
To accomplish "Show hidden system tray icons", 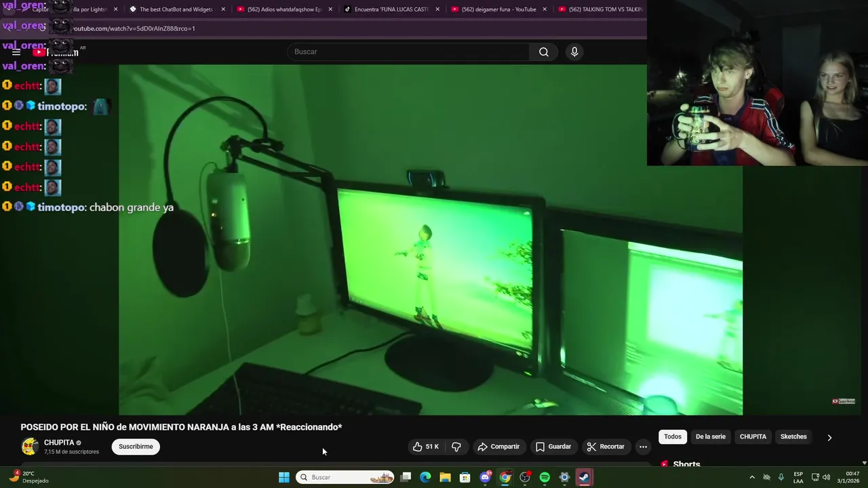I will coord(751,477).
